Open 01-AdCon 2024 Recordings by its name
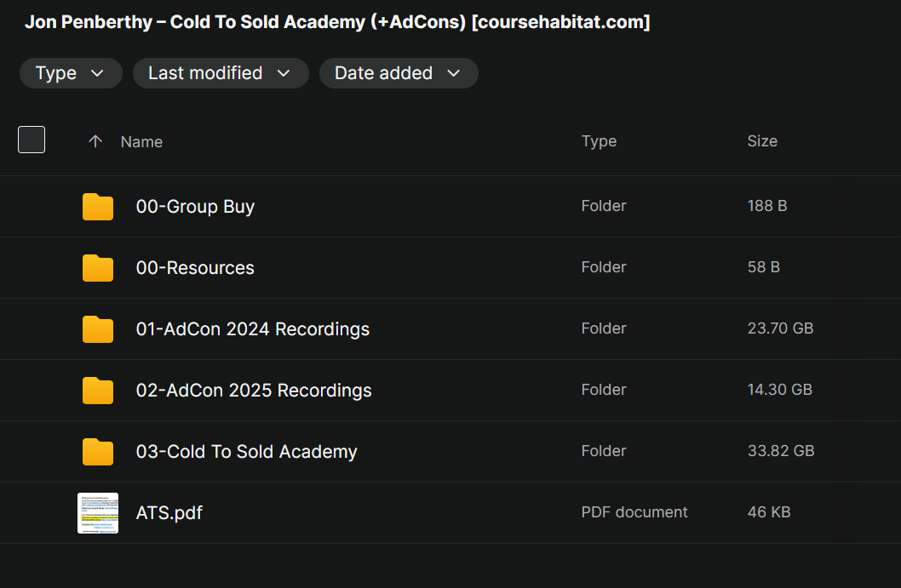The height and width of the screenshot is (588, 901). click(253, 329)
